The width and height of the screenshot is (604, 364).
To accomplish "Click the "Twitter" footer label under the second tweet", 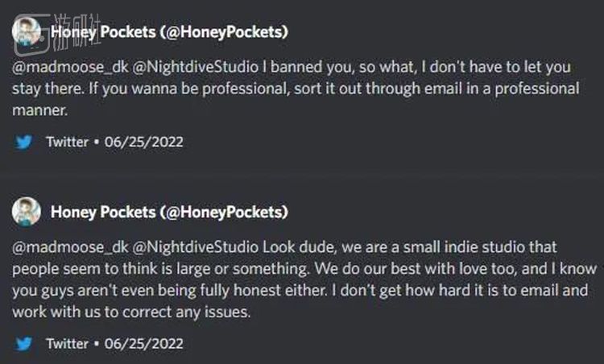I will (x=67, y=344).
